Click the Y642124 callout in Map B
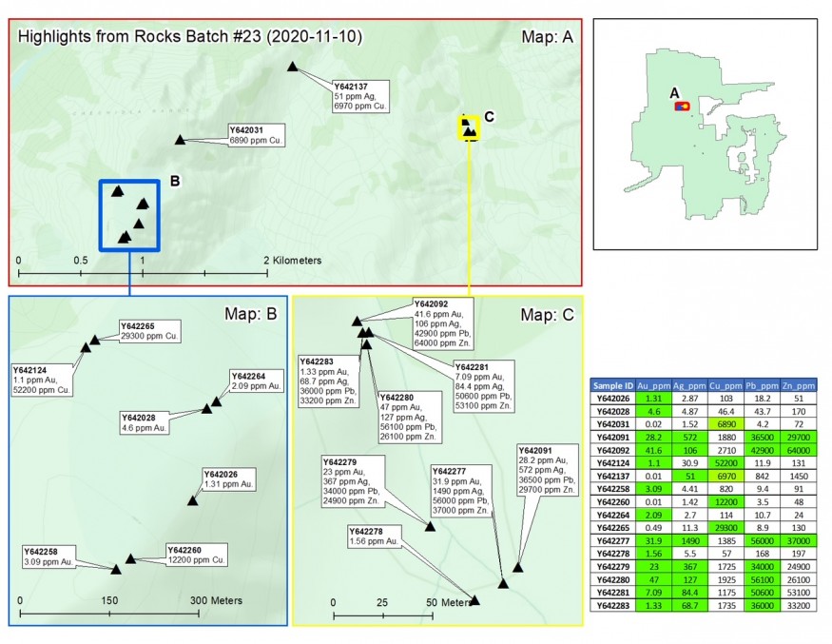The width and height of the screenshot is (832, 644). [42, 381]
